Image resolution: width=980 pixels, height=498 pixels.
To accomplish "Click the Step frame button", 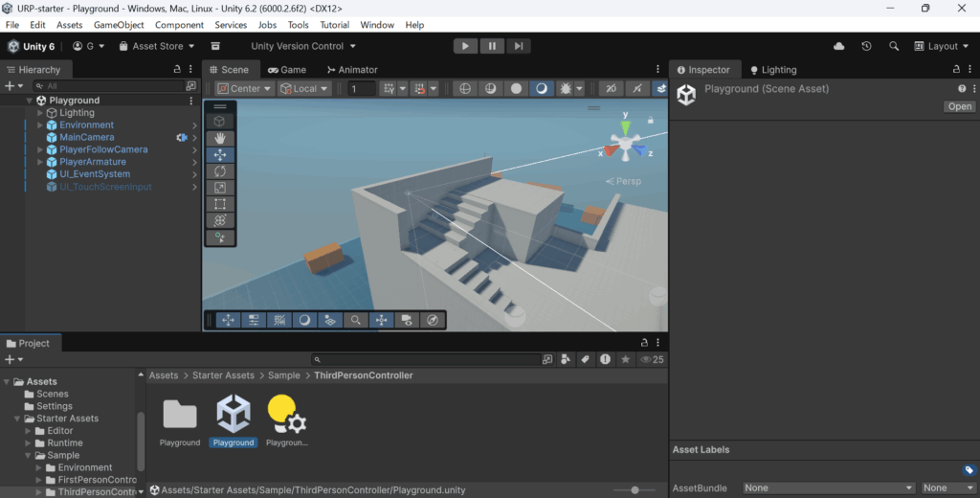I will (518, 46).
